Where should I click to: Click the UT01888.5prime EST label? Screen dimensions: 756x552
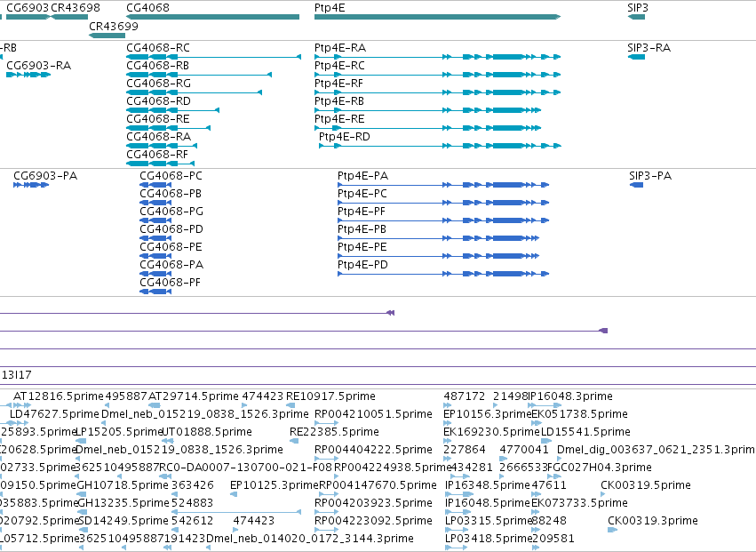point(207,432)
